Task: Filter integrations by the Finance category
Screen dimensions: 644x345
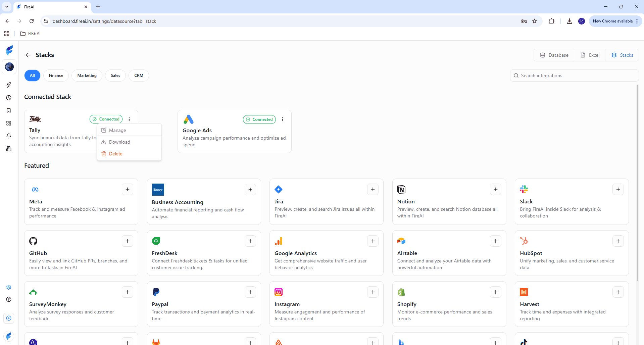Action: (56, 76)
